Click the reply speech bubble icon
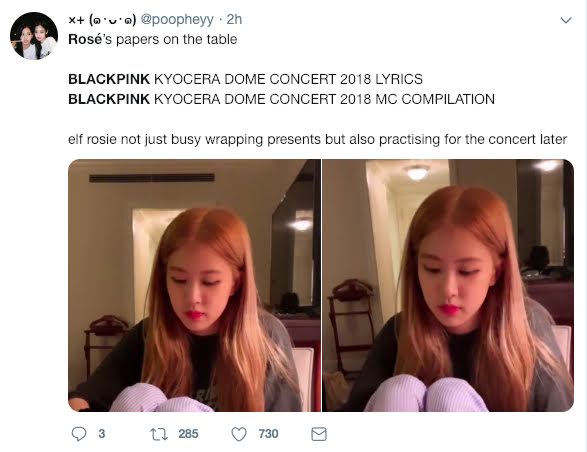Image resolution: width=587 pixels, height=452 pixels. click(79, 434)
